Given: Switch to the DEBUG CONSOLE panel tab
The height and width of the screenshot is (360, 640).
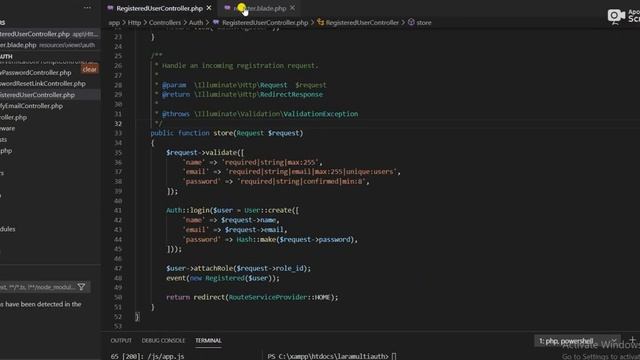Looking at the screenshot, I should pos(163,340).
